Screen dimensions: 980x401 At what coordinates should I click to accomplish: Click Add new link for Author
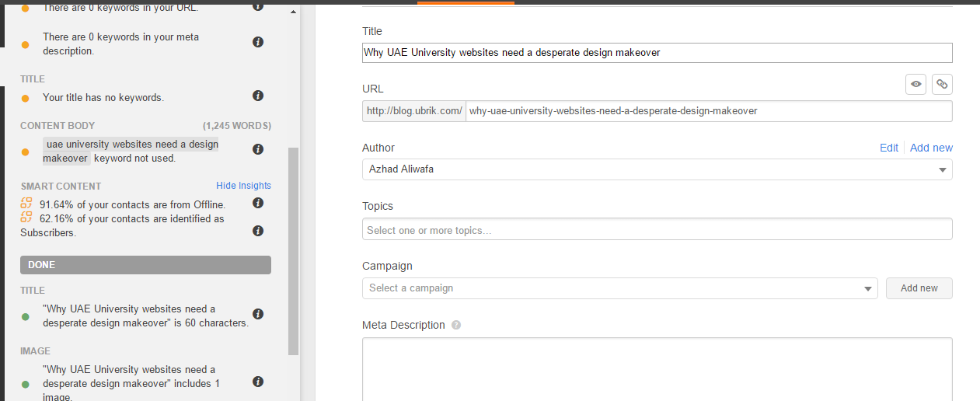931,148
